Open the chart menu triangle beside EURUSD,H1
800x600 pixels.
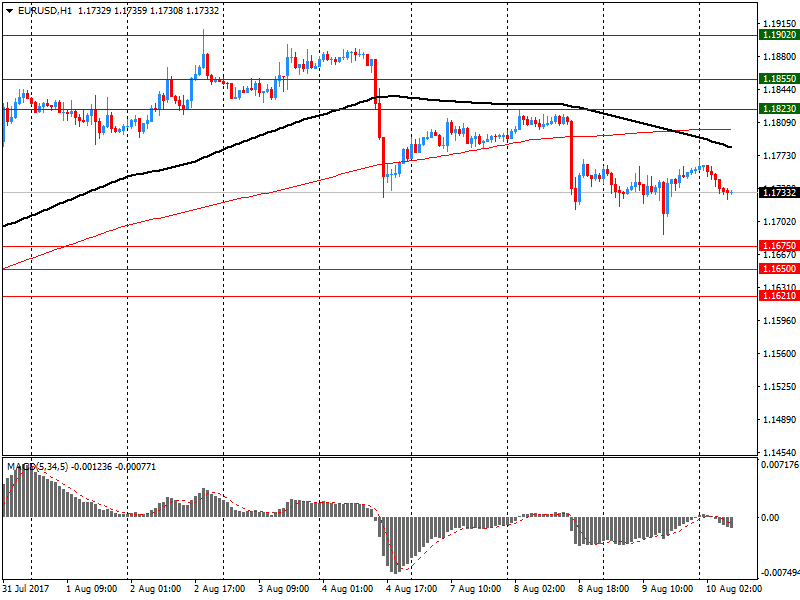(9, 11)
